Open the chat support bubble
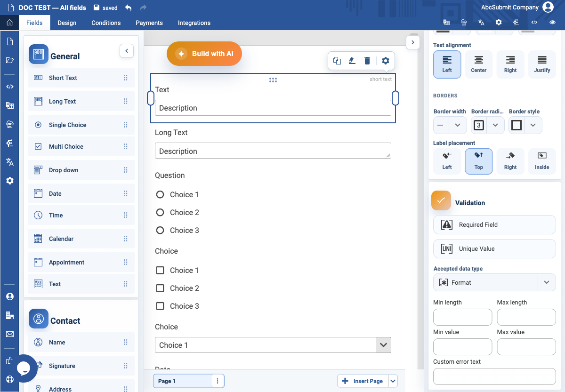 24,368
